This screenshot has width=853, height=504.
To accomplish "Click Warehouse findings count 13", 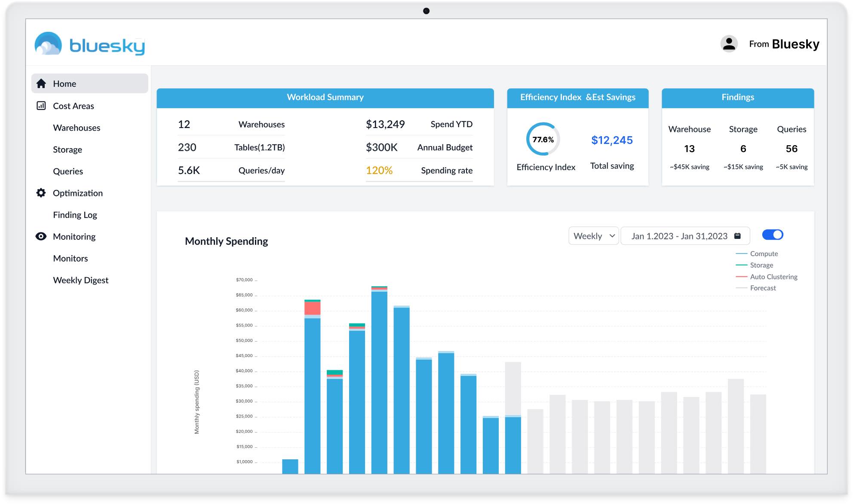I will (689, 149).
